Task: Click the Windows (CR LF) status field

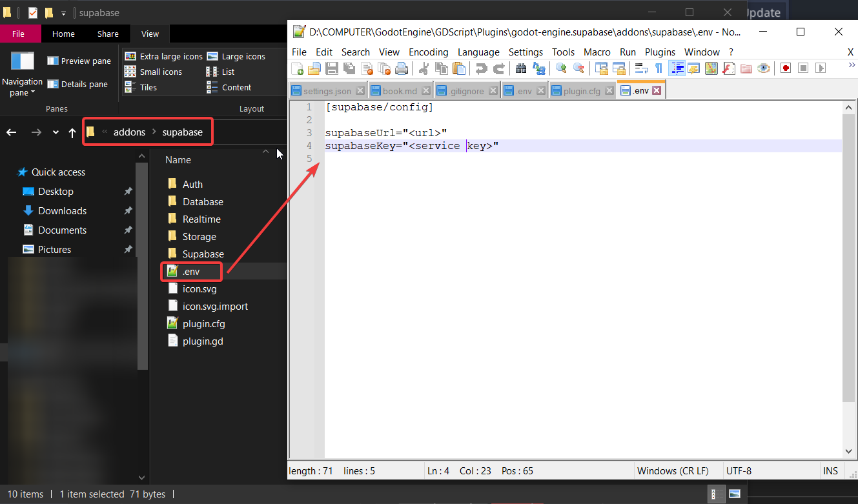Action: pyautogui.click(x=673, y=470)
